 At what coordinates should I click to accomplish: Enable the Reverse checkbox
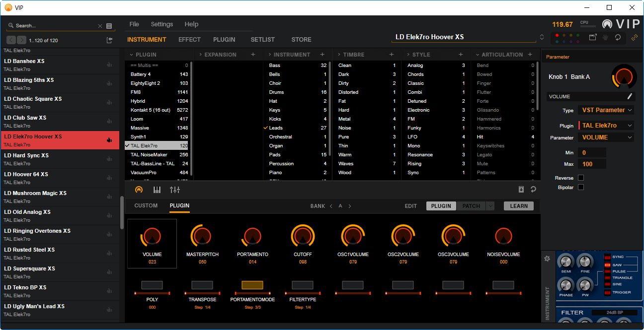581,178
